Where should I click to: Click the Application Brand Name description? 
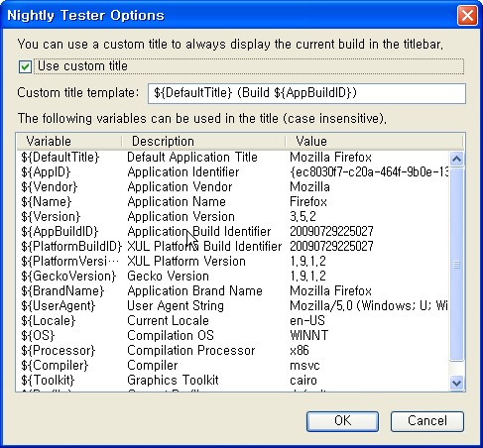pos(194,290)
